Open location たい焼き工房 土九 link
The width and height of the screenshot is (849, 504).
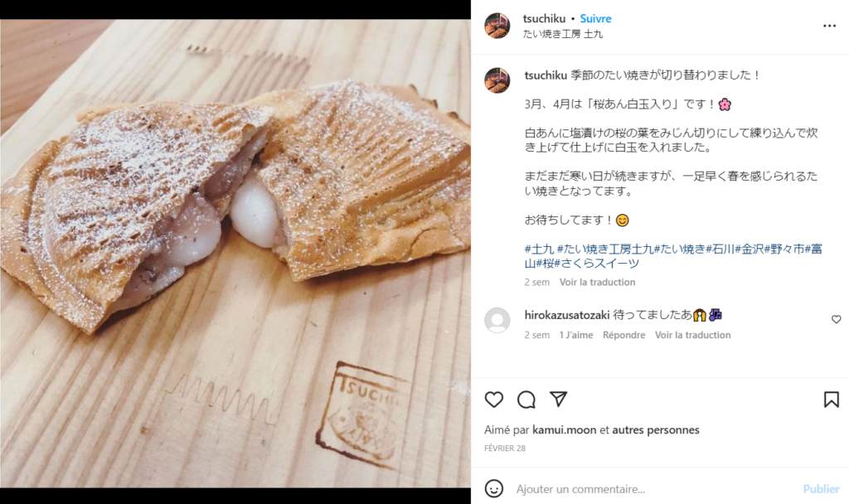pyautogui.click(x=563, y=34)
